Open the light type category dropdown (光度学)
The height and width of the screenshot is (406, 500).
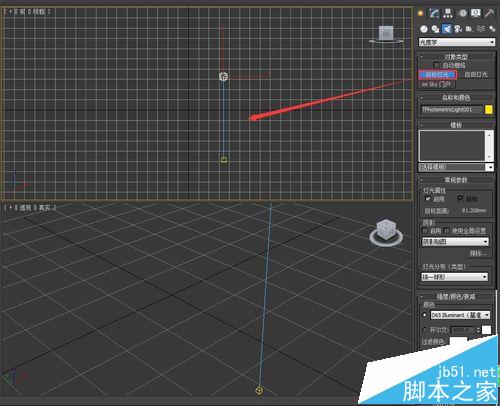tap(457, 42)
